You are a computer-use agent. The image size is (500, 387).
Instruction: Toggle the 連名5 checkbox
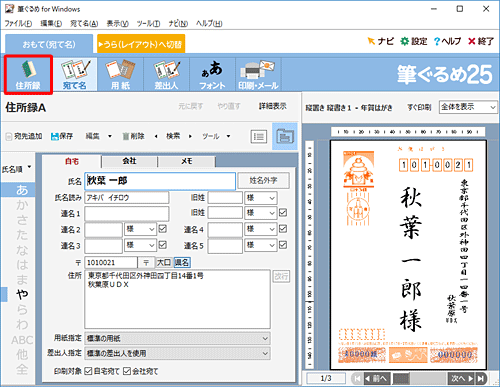coord(283,245)
